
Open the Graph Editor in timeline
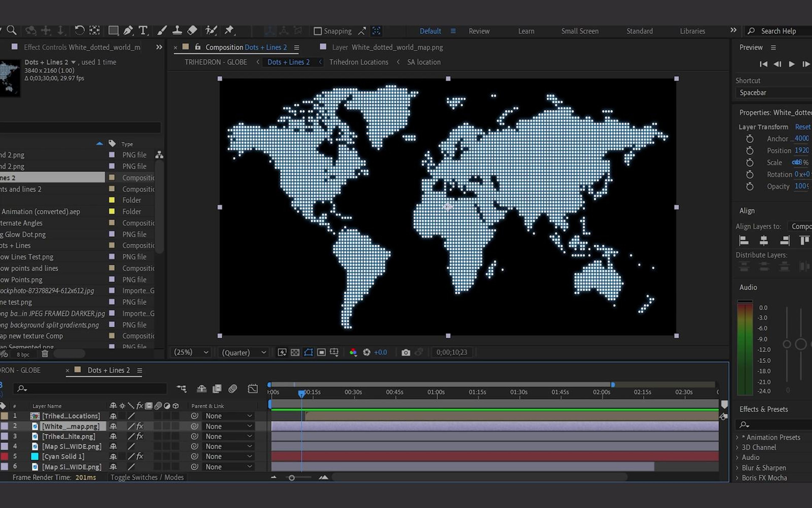pos(253,389)
